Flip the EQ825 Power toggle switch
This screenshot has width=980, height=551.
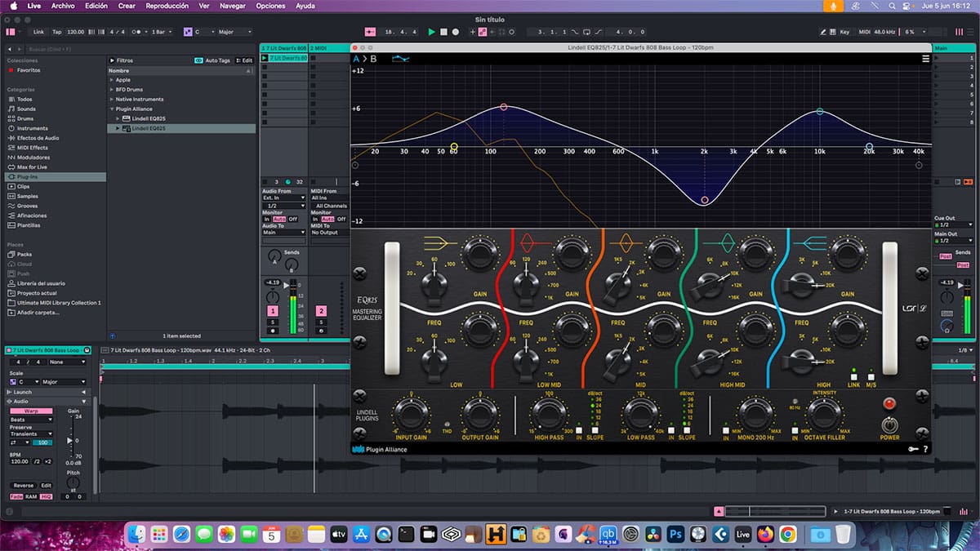pos(889,424)
